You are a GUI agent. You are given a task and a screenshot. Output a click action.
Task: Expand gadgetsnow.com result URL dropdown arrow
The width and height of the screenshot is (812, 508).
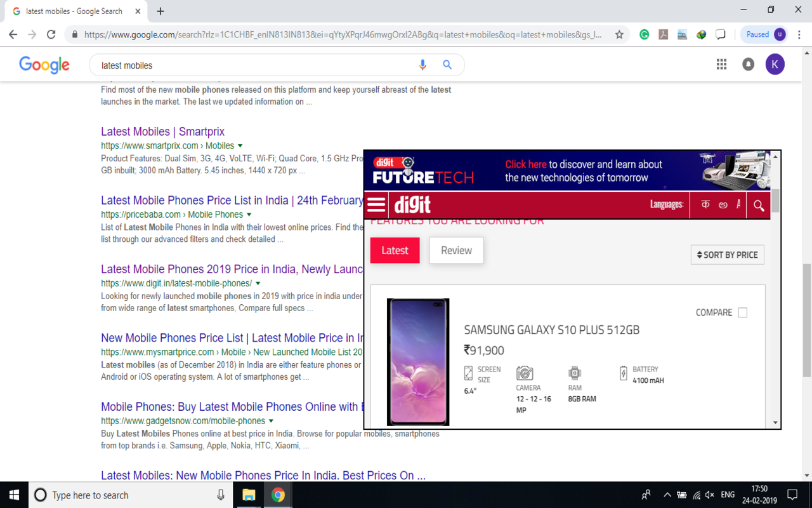coord(271,421)
